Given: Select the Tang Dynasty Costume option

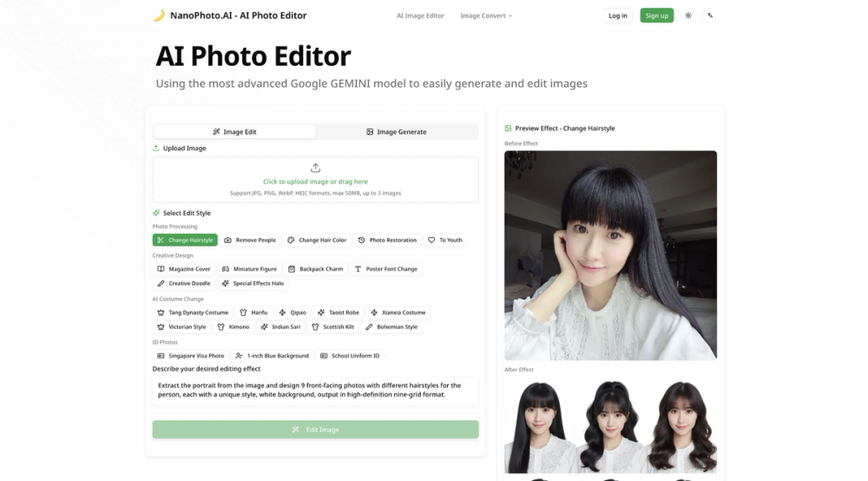Looking at the screenshot, I should 193,313.
